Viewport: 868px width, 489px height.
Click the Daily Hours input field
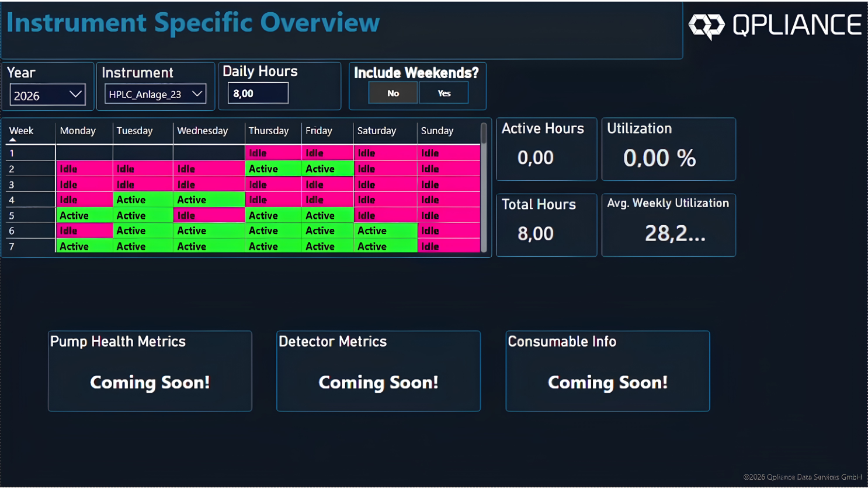[258, 93]
